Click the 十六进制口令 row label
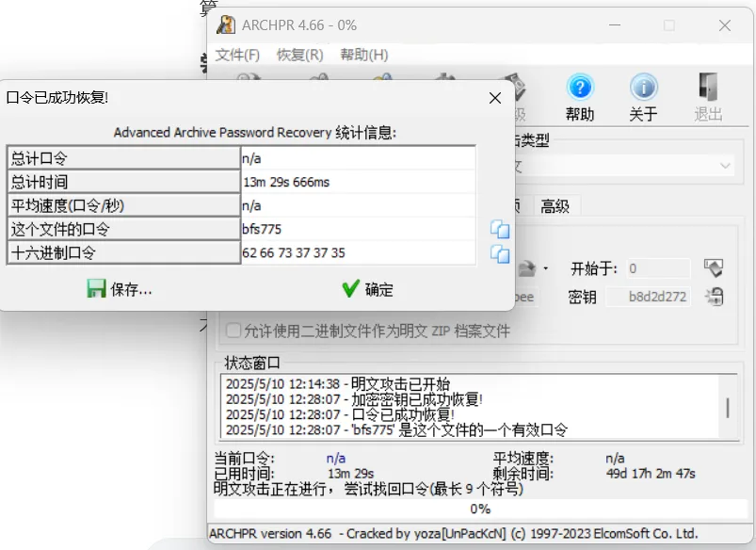The image size is (756, 550). (x=123, y=252)
